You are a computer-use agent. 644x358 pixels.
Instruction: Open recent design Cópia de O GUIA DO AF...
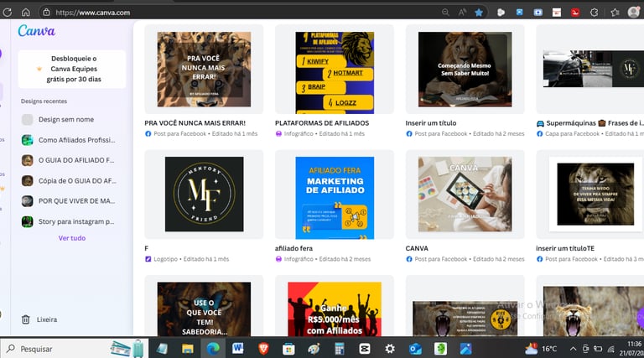click(72, 180)
